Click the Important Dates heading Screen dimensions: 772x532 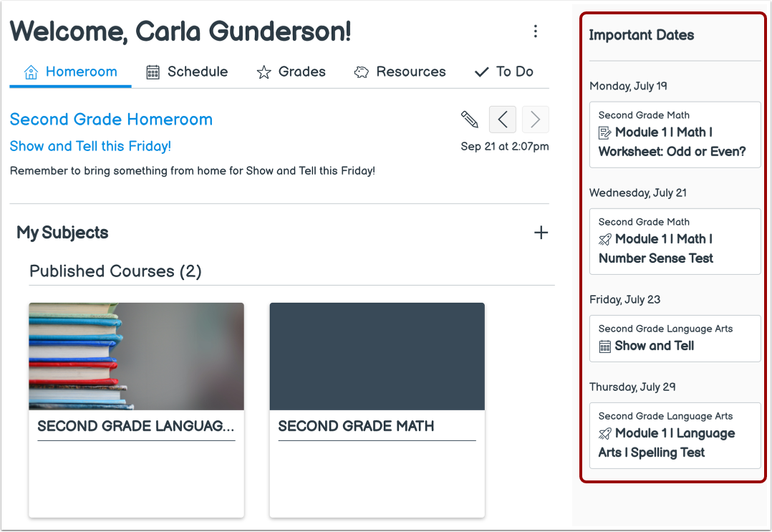642,35
